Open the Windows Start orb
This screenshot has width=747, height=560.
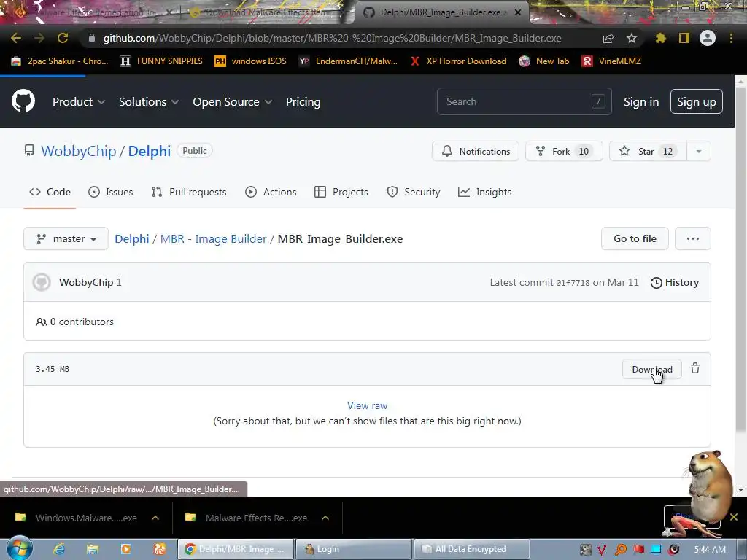tap(19, 548)
